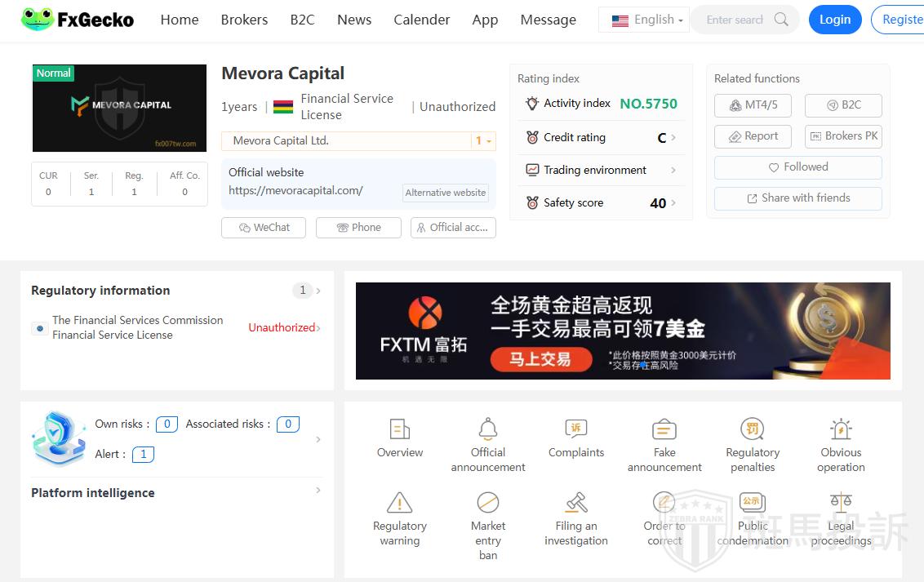
Task: Open Official announcement bell icon
Action: point(488,429)
